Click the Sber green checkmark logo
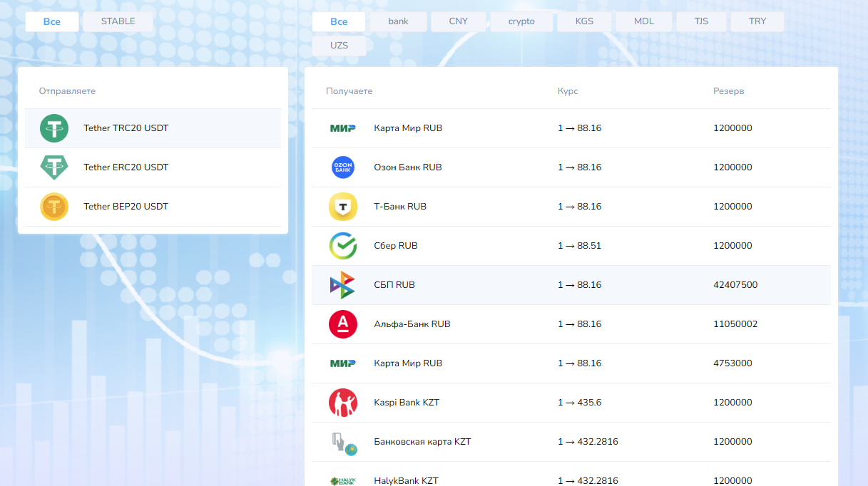 coord(343,246)
